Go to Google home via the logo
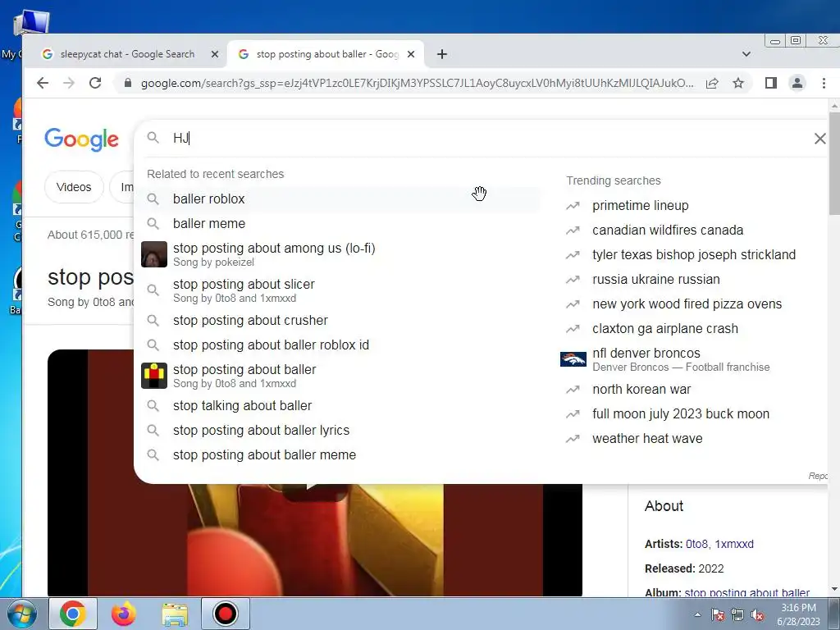The image size is (840, 630). pos(81,139)
